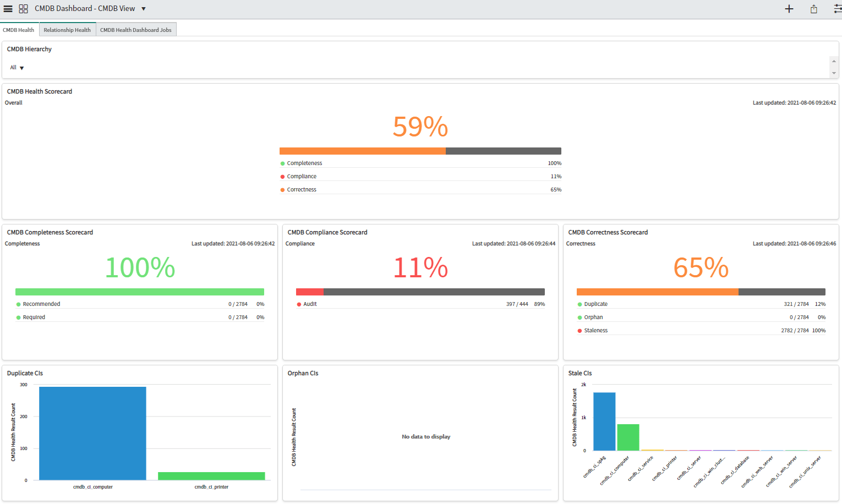This screenshot has width=842, height=504.
Task: Select the Completeness row in overall scorecard
Action: tap(420, 163)
